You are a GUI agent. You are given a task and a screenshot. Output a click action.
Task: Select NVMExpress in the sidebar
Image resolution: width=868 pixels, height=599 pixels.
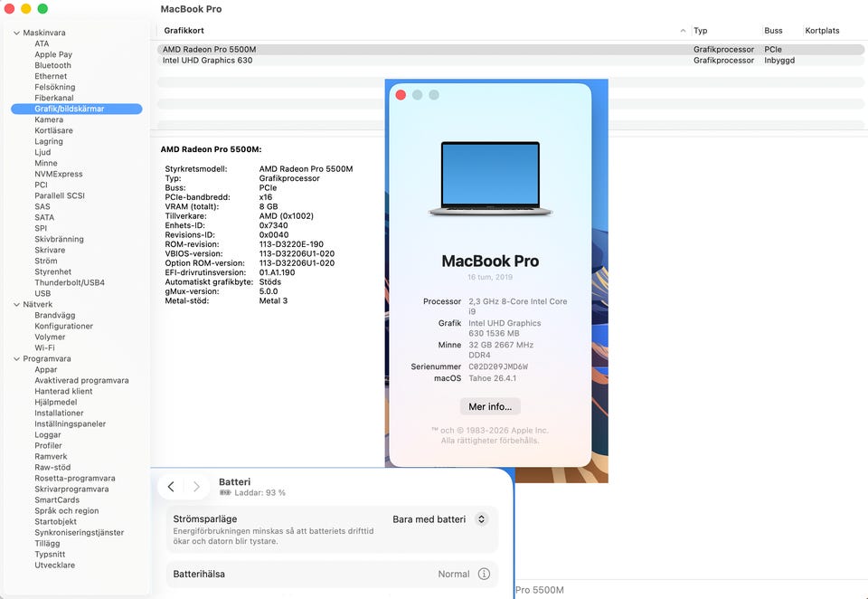coord(58,174)
